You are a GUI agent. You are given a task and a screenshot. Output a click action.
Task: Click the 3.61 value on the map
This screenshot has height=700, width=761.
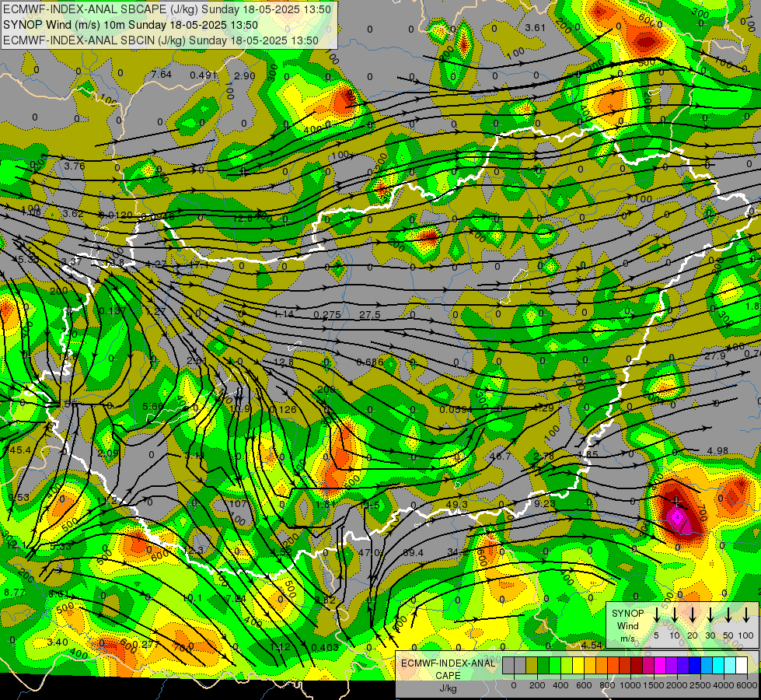pos(536,28)
